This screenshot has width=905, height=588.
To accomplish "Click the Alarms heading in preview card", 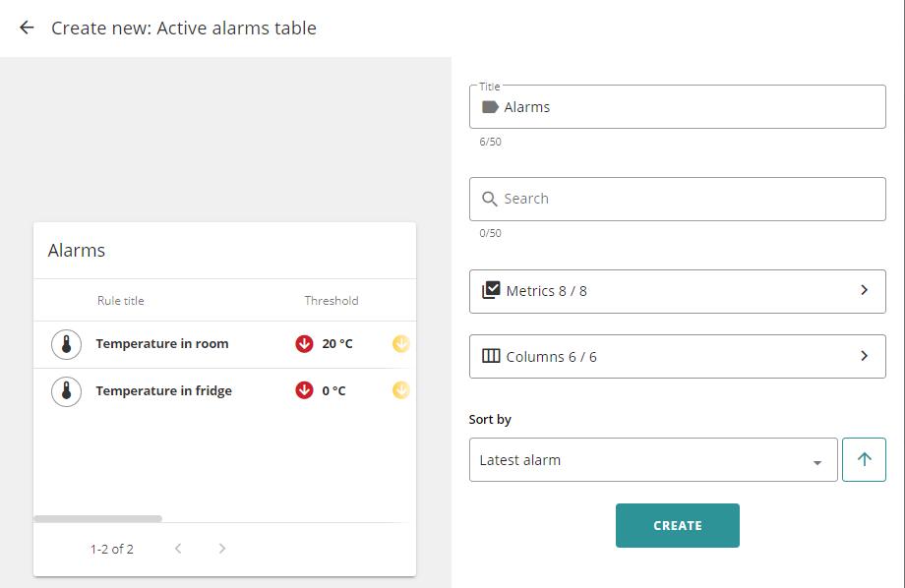I will click(x=77, y=251).
